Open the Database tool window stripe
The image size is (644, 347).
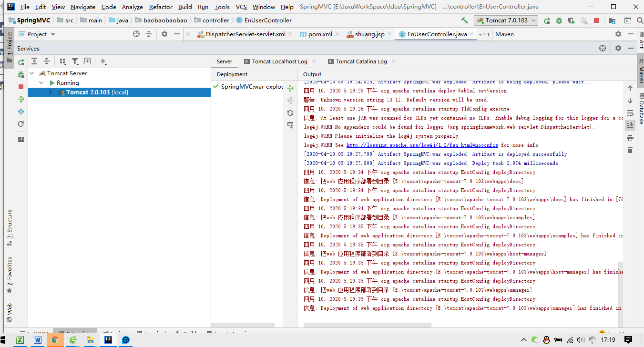(x=641, y=109)
